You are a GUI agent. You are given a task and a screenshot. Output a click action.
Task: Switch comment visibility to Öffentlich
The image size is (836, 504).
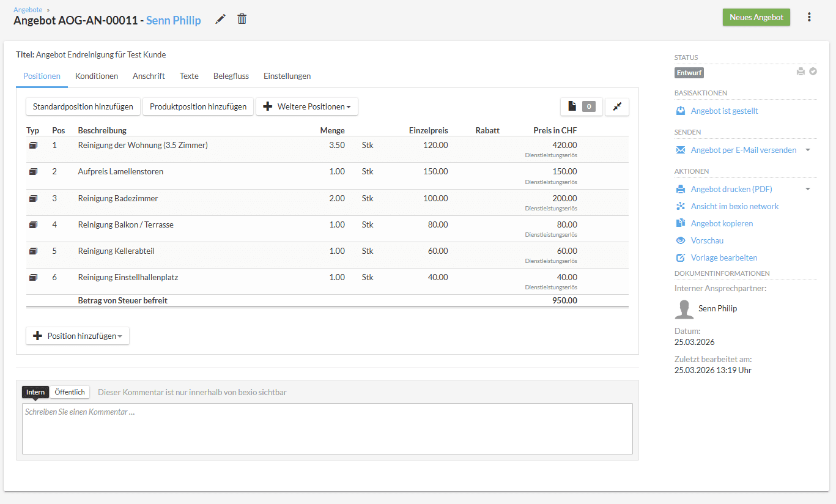[x=70, y=392]
